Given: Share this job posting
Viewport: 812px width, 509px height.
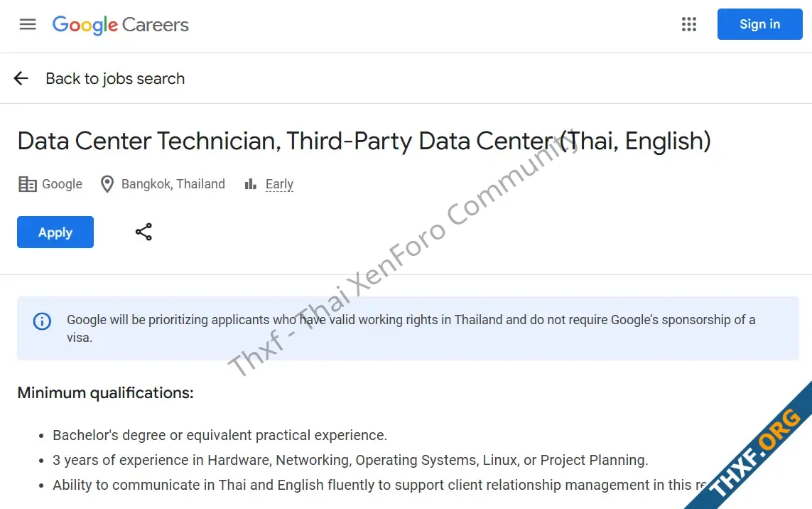Looking at the screenshot, I should coord(144,232).
